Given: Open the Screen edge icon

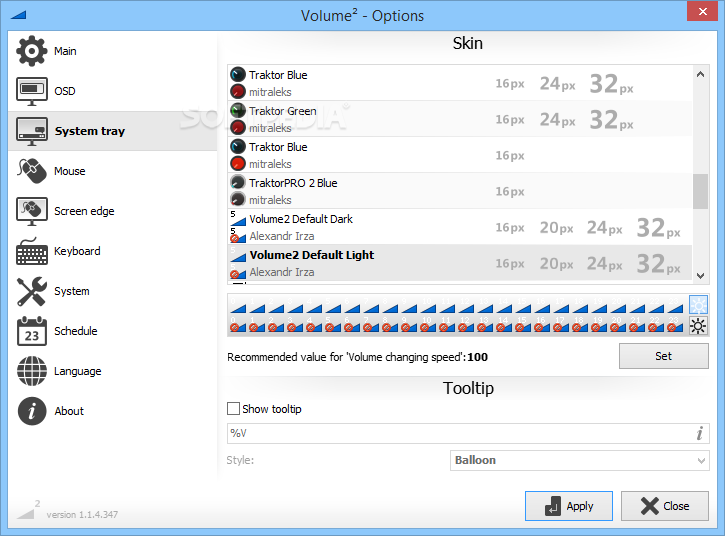Looking at the screenshot, I should click(x=31, y=211).
